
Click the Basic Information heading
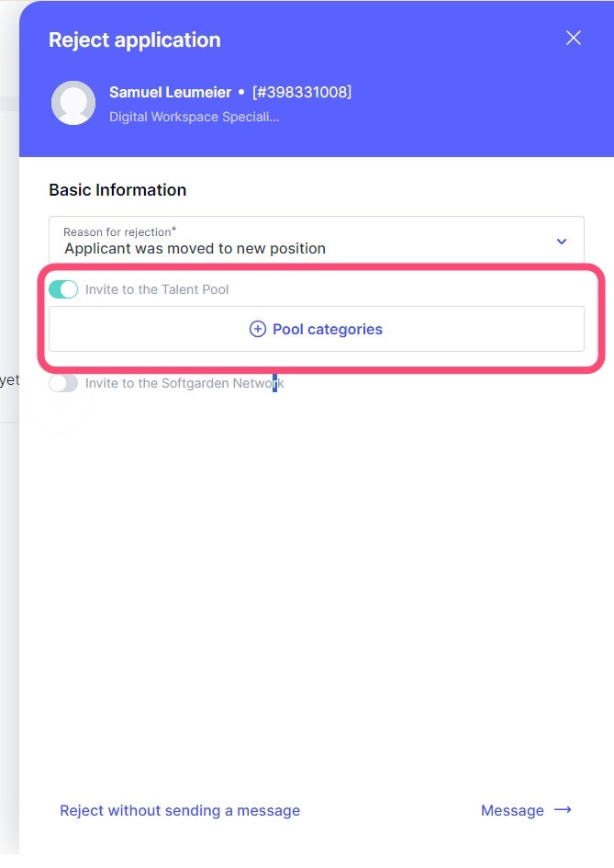coord(117,190)
